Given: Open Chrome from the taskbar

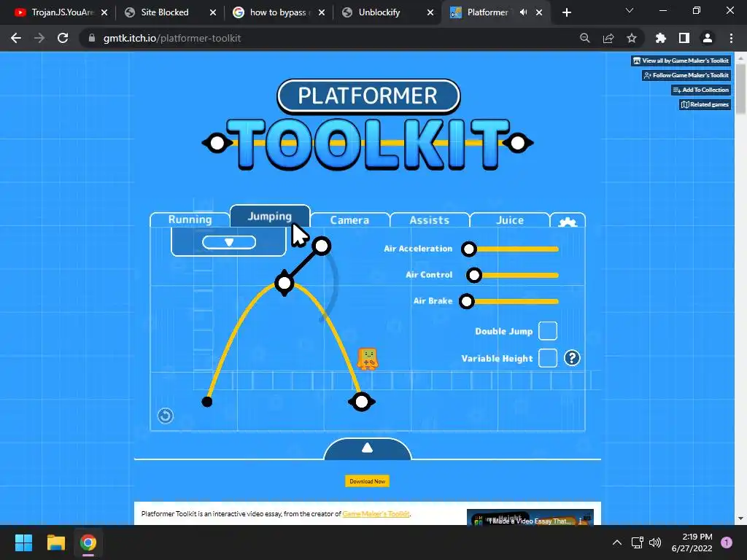Looking at the screenshot, I should [88, 542].
